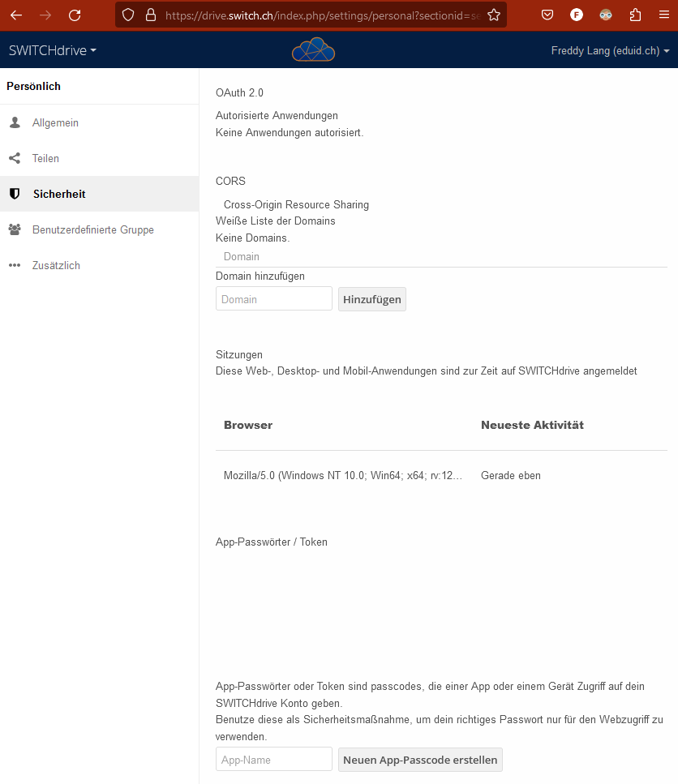Click the three dots icon beside Zusätzlich

coord(15,265)
